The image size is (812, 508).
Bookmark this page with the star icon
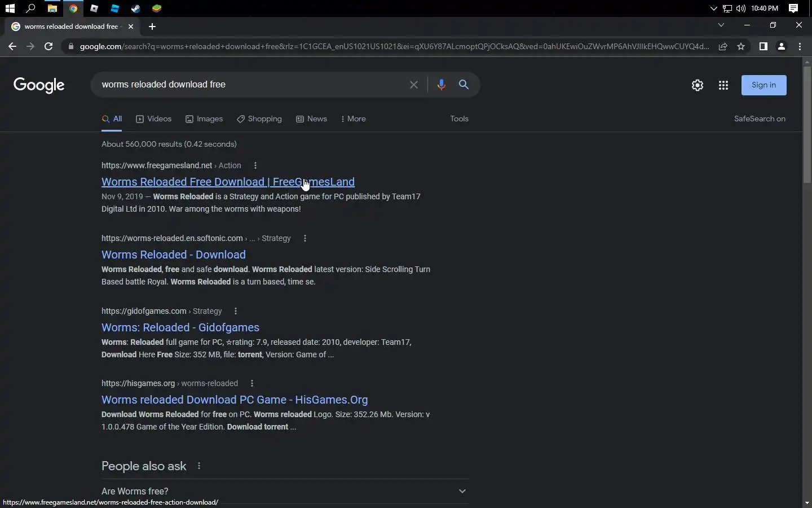tap(741, 46)
